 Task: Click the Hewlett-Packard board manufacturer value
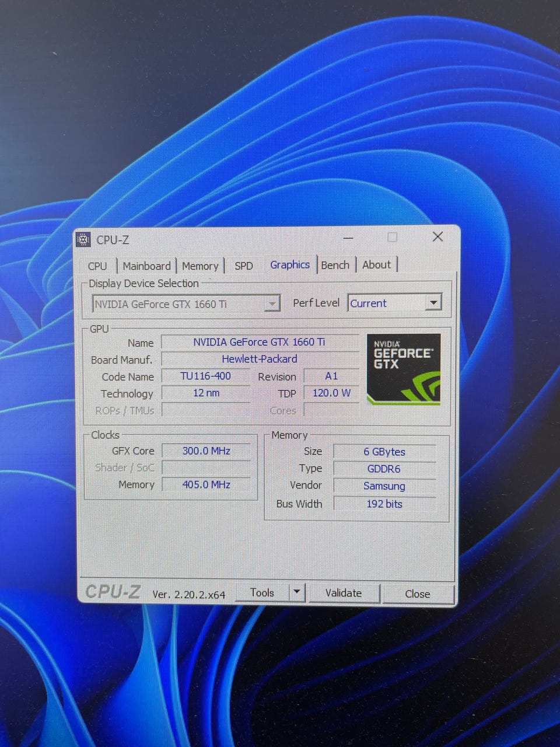click(260, 359)
